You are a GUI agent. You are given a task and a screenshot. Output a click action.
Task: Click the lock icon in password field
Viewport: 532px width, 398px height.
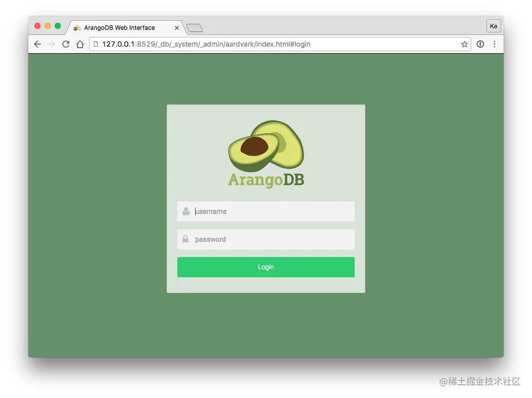point(185,239)
